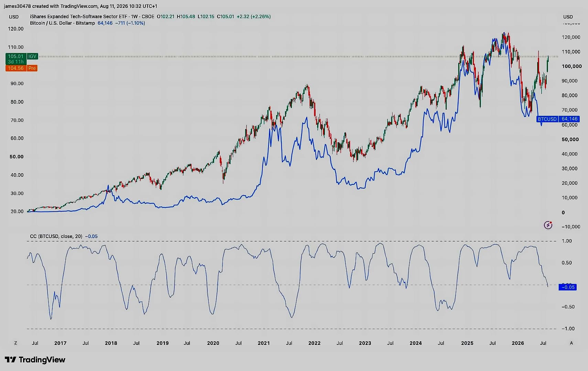Click the 2026 label on the time axis
Screen dimensions: 588x371
518,343
